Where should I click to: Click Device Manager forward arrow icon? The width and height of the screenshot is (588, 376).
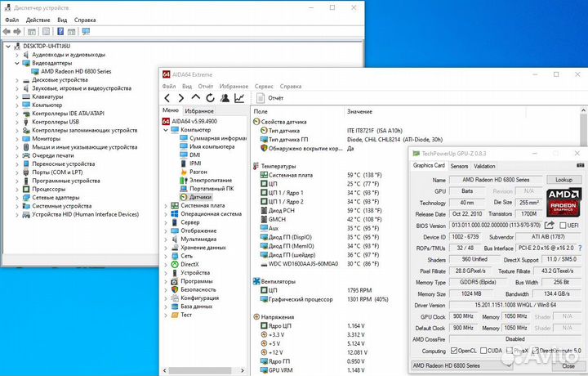(x=17, y=32)
